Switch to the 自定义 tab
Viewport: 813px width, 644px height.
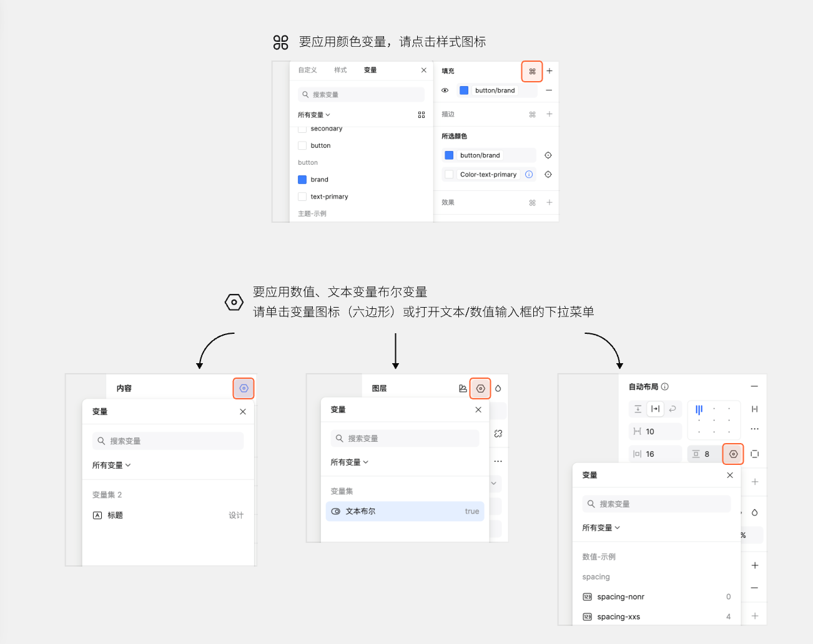(307, 70)
